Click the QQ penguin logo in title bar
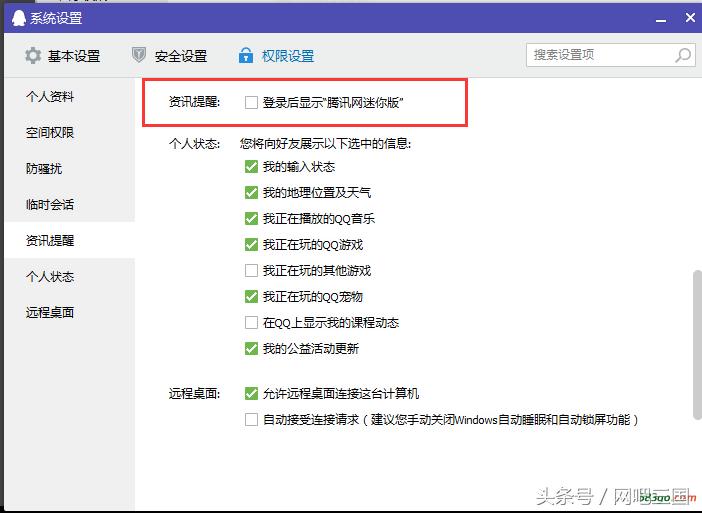This screenshot has width=702, height=513. 19,18
